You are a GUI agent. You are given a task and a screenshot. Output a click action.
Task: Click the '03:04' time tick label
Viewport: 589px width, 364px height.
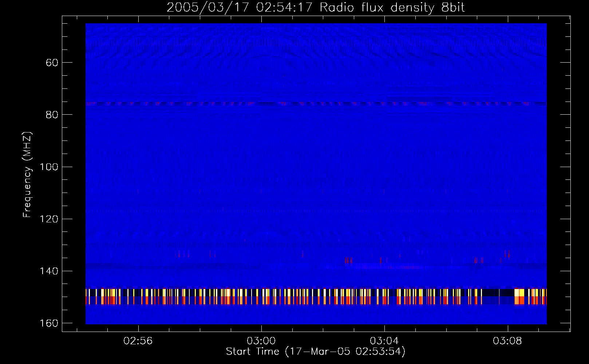coord(384,341)
